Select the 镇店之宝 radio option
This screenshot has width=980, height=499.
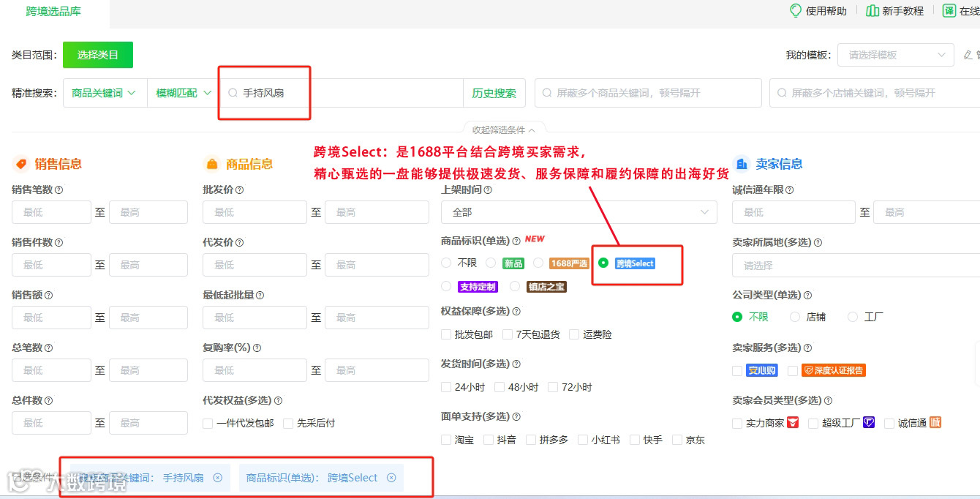pos(515,286)
